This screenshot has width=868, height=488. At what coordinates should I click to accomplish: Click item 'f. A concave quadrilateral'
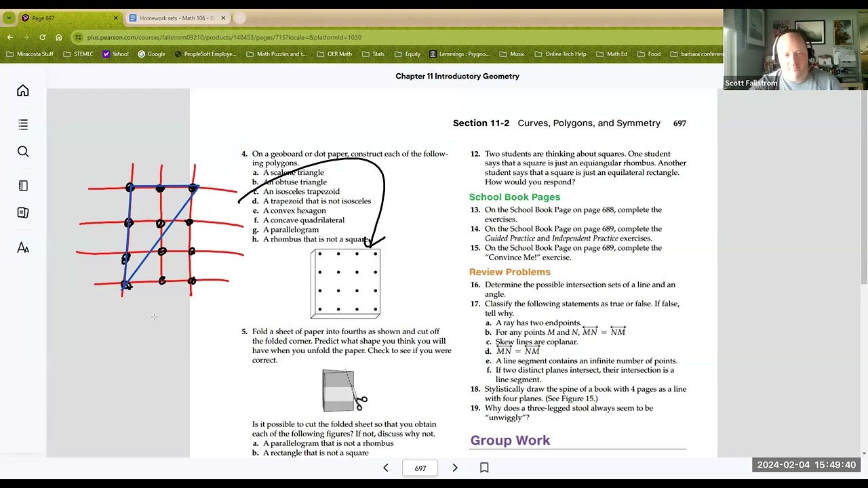[298, 220]
